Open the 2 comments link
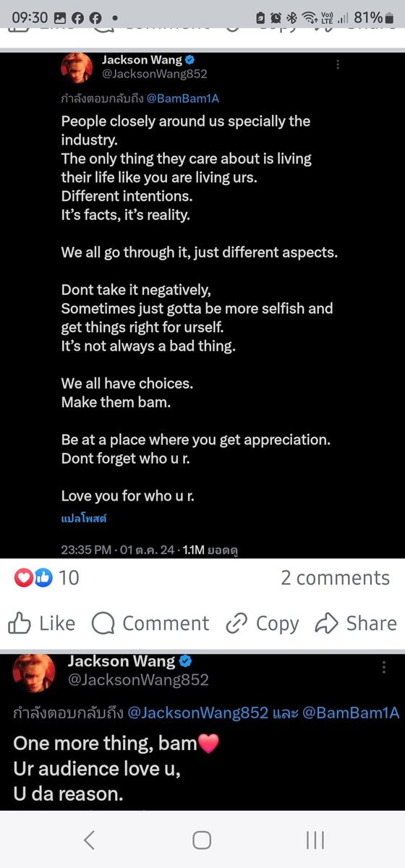Viewport: 405px width, 868px height. (x=335, y=577)
